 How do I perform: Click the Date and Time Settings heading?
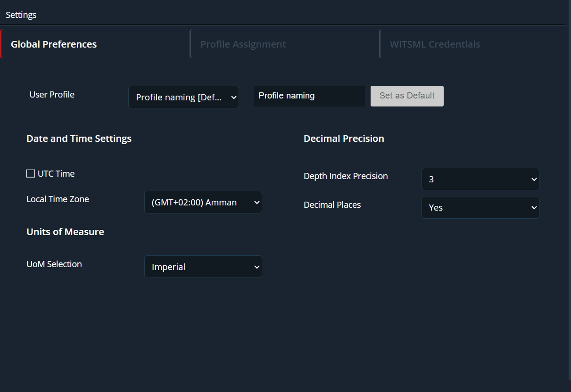(79, 139)
